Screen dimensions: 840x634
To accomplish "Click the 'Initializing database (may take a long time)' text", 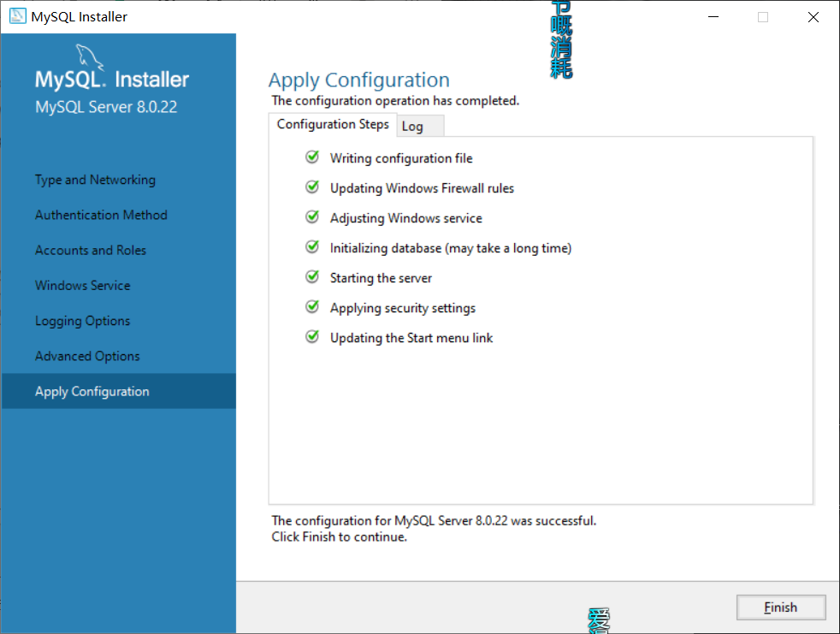I will [451, 248].
